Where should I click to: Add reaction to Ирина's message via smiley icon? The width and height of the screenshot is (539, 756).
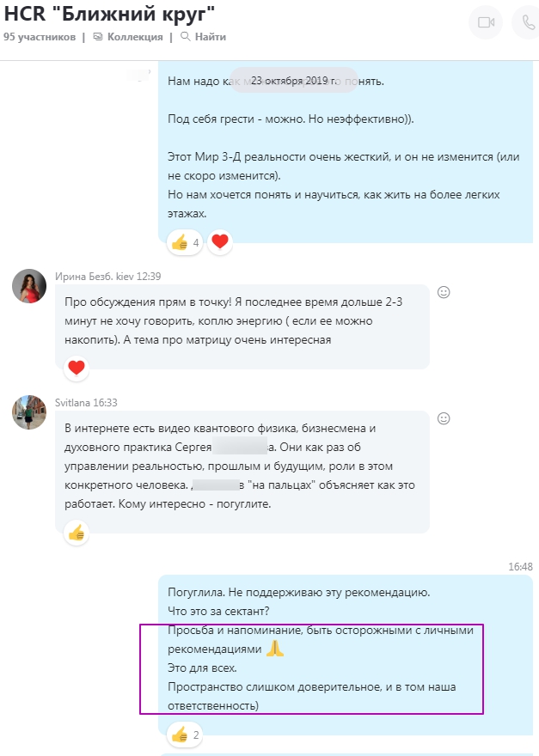tap(444, 292)
